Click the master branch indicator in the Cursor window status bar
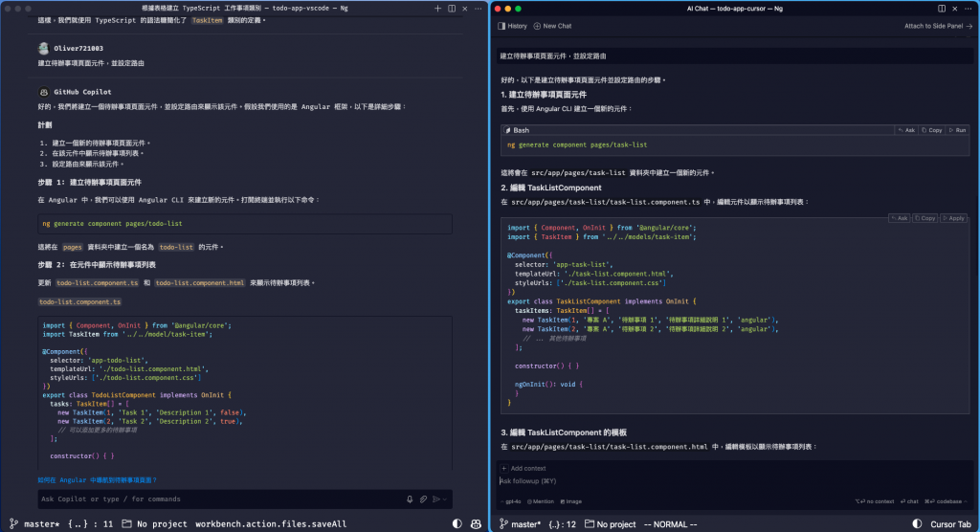 (520, 524)
